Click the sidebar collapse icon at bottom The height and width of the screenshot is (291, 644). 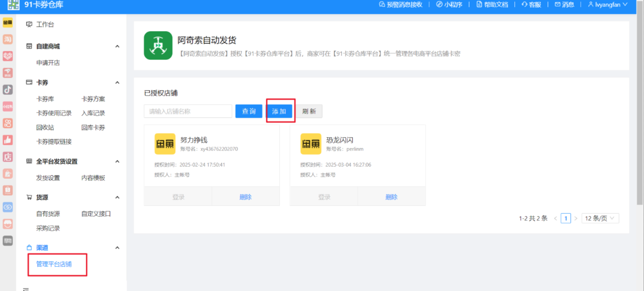pos(26,289)
